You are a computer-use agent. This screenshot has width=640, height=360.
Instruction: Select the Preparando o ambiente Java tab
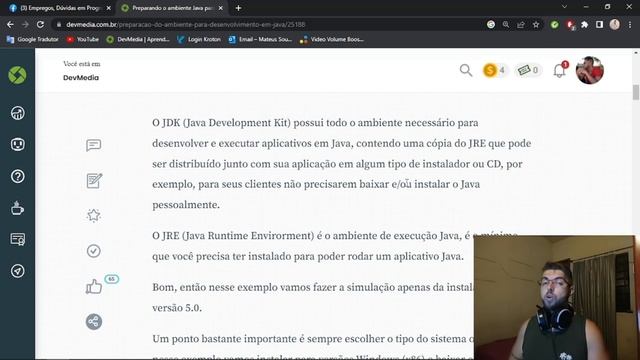point(171,8)
